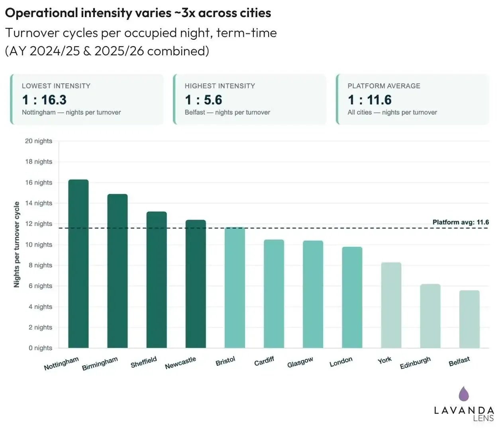Image resolution: width=504 pixels, height=429 pixels.
Task: Click the '1 : 16.3' value
Action: [44, 100]
